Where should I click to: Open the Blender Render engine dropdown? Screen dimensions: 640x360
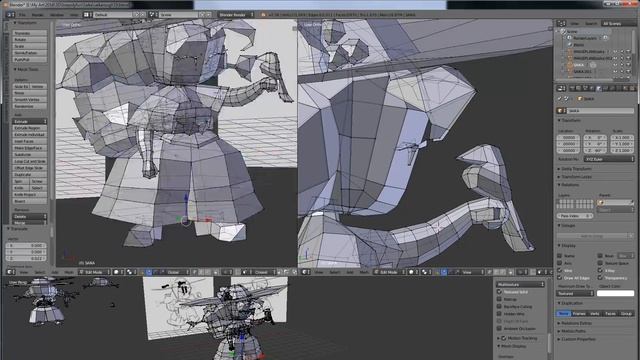pos(236,15)
